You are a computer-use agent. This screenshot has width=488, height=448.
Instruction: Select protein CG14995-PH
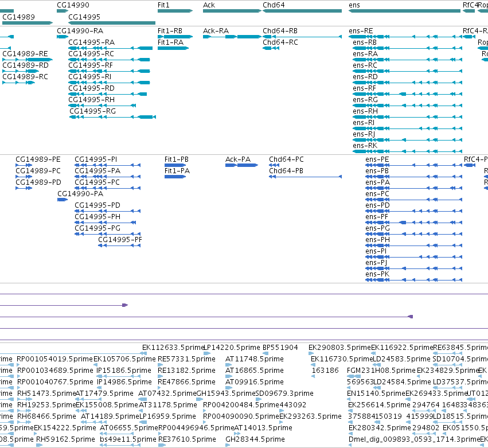[x=97, y=217]
